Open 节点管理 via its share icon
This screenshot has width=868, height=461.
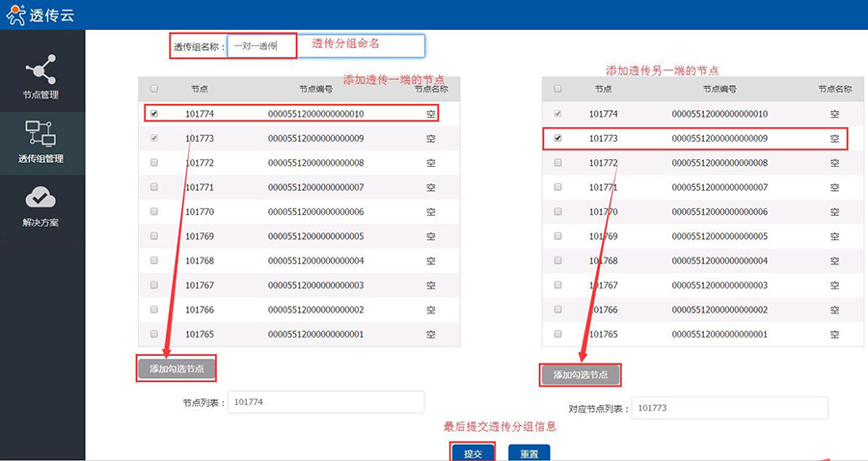[x=41, y=69]
